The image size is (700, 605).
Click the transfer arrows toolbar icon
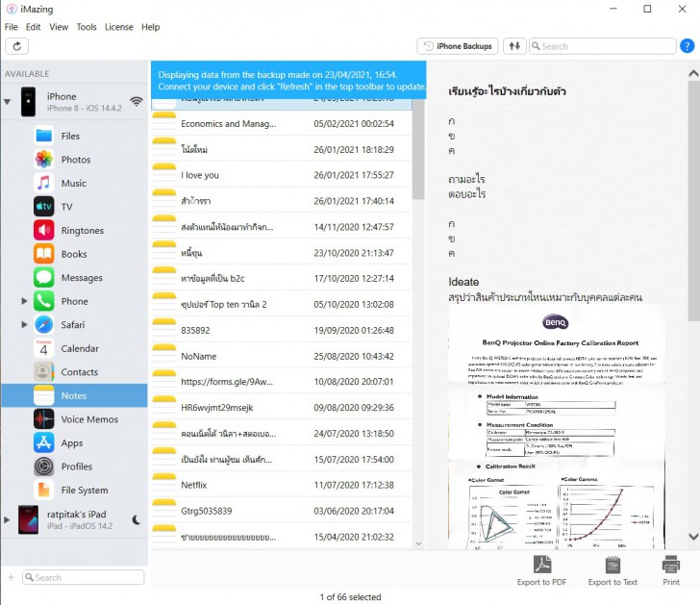pos(514,46)
